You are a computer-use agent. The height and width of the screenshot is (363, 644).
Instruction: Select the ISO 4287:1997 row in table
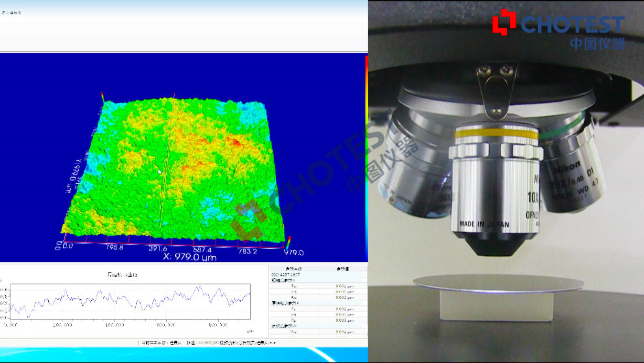(287, 275)
